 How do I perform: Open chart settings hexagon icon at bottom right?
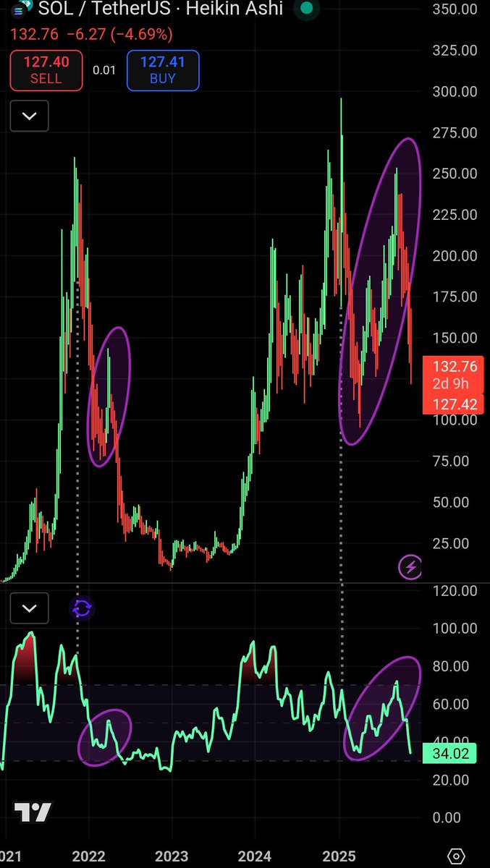pyautogui.click(x=456, y=855)
